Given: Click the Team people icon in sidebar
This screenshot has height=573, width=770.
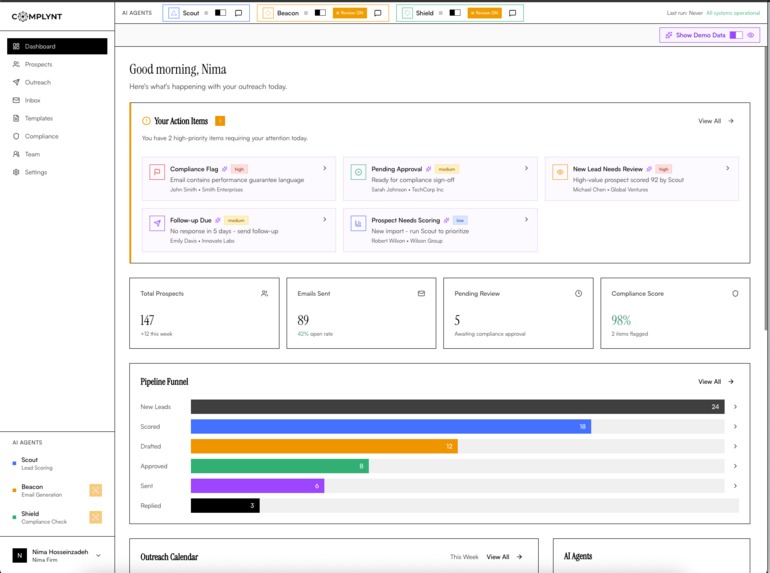Looking at the screenshot, I should [x=16, y=154].
